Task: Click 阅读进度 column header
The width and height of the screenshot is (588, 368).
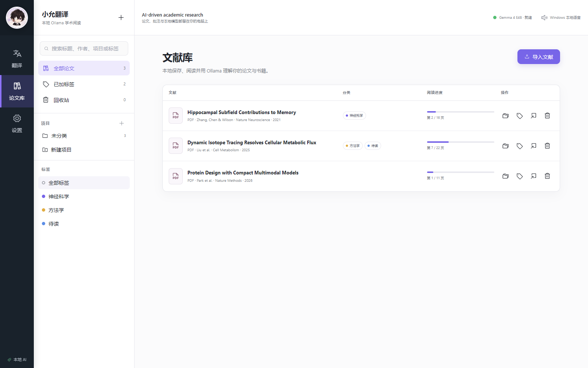Action: point(435,93)
